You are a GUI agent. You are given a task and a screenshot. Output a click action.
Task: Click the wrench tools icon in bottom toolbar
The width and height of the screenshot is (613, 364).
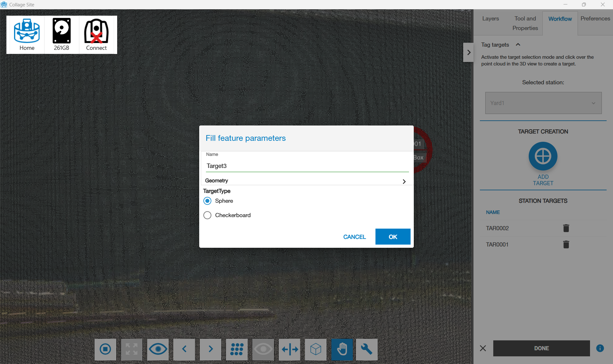(367, 349)
